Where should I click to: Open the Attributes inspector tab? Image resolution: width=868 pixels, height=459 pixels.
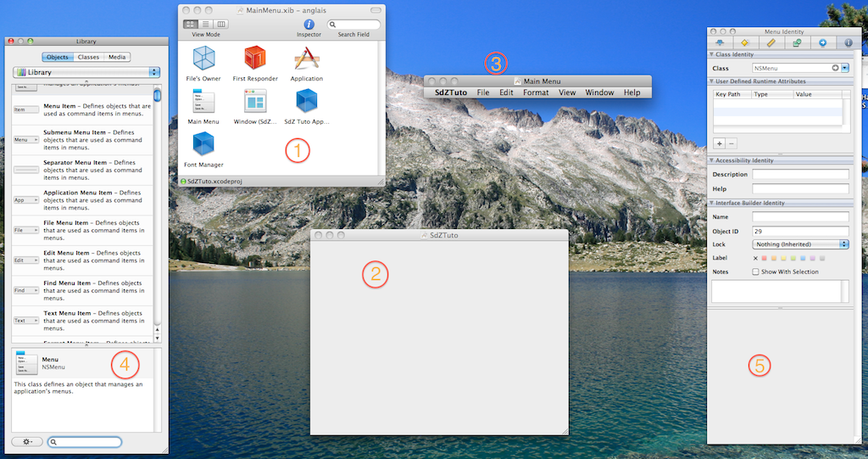pyautogui.click(x=720, y=42)
